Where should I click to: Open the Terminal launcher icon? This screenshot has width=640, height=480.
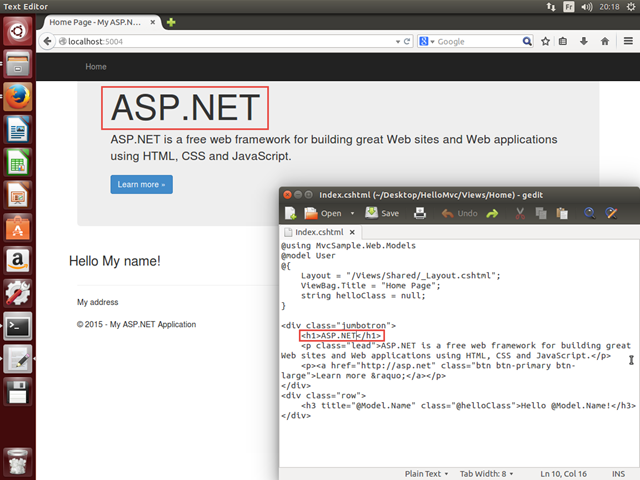point(18,326)
